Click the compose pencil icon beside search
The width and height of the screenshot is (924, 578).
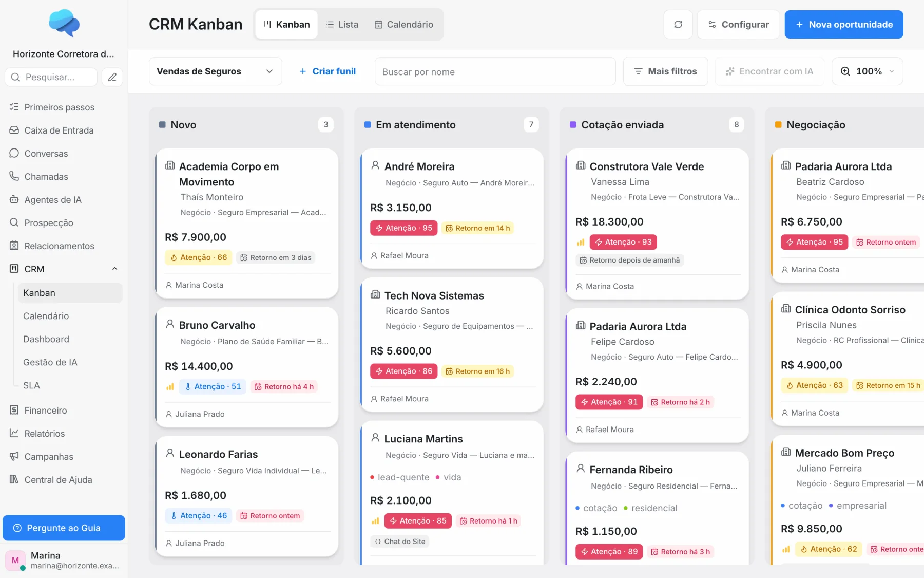point(112,77)
